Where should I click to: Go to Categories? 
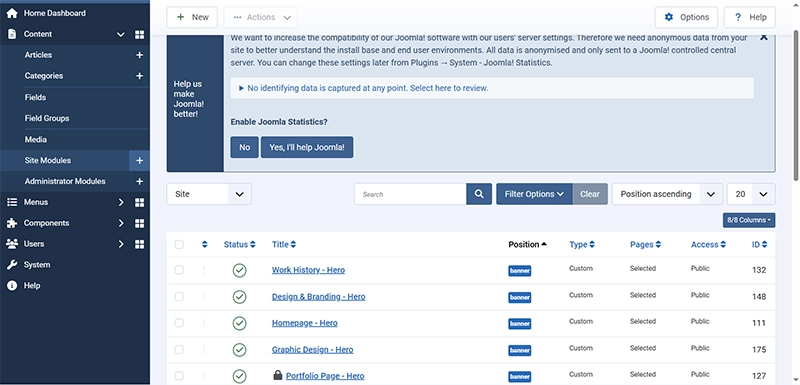(x=44, y=76)
